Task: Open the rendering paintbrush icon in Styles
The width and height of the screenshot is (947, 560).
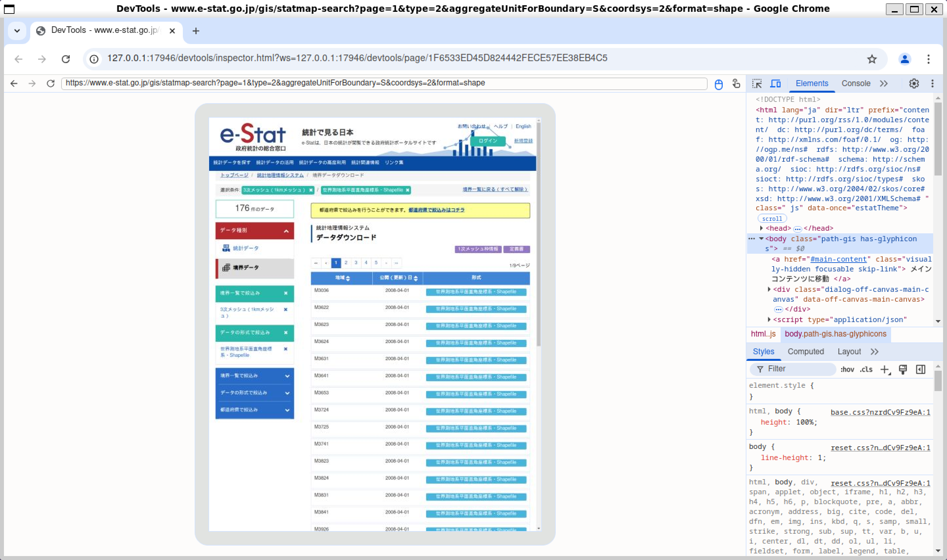Action: (x=903, y=369)
